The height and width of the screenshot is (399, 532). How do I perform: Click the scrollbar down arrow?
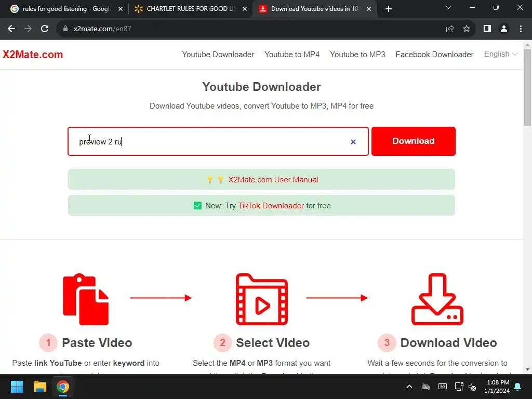pos(528,369)
